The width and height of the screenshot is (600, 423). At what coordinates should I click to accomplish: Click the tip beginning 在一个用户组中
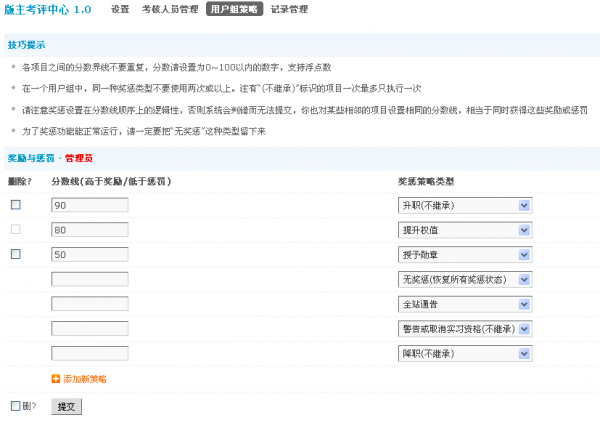tap(222, 89)
